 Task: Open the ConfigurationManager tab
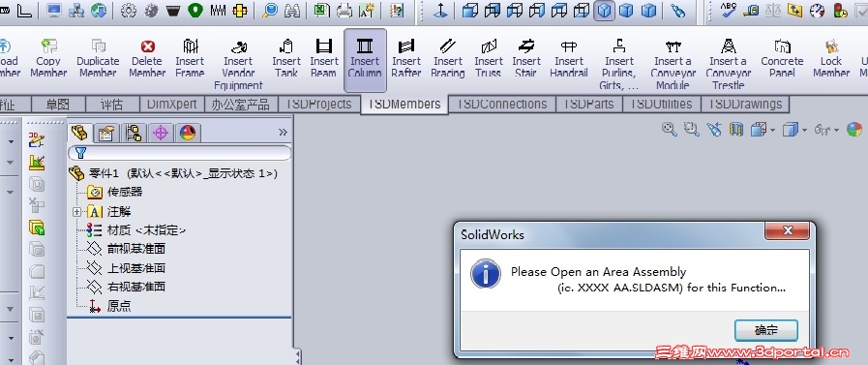[x=134, y=133]
